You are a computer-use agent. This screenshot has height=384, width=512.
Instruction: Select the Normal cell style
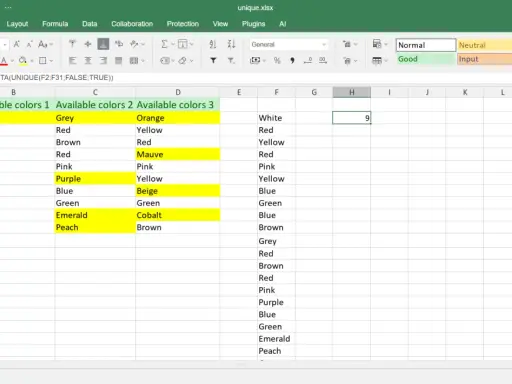[x=426, y=45]
